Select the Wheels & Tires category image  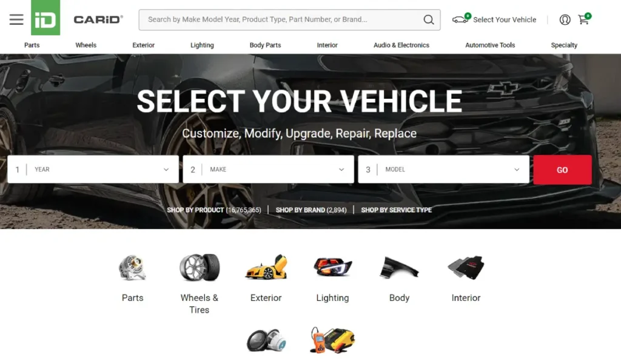pyautogui.click(x=199, y=268)
